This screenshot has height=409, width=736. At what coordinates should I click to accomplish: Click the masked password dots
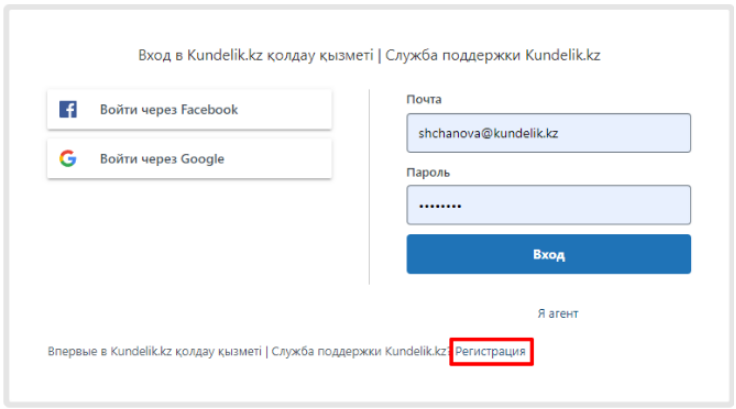tap(440, 206)
